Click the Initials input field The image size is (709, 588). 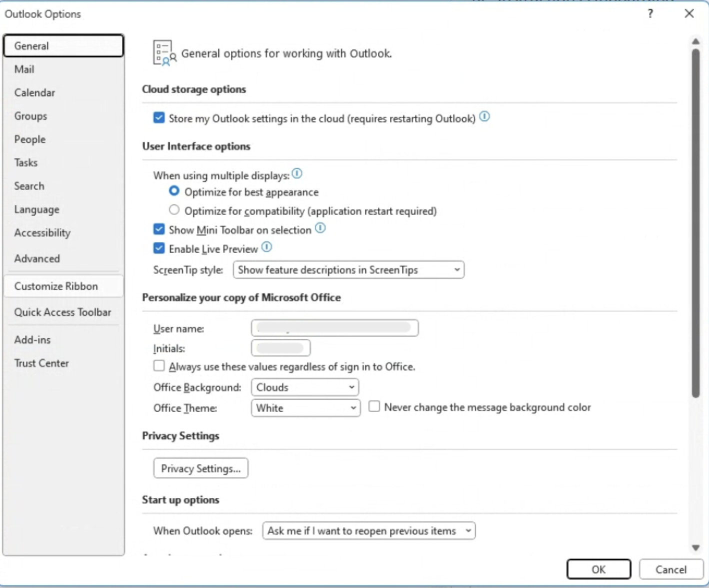click(280, 348)
